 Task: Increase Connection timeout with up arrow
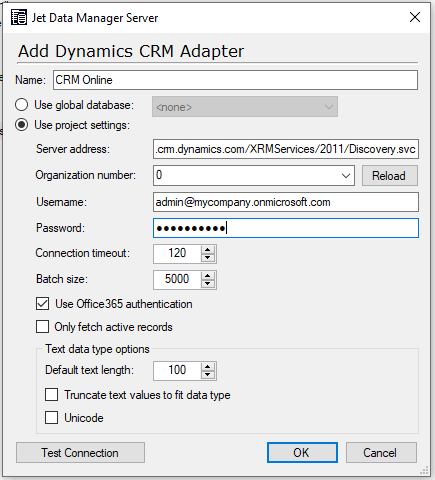tap(208, 250)
